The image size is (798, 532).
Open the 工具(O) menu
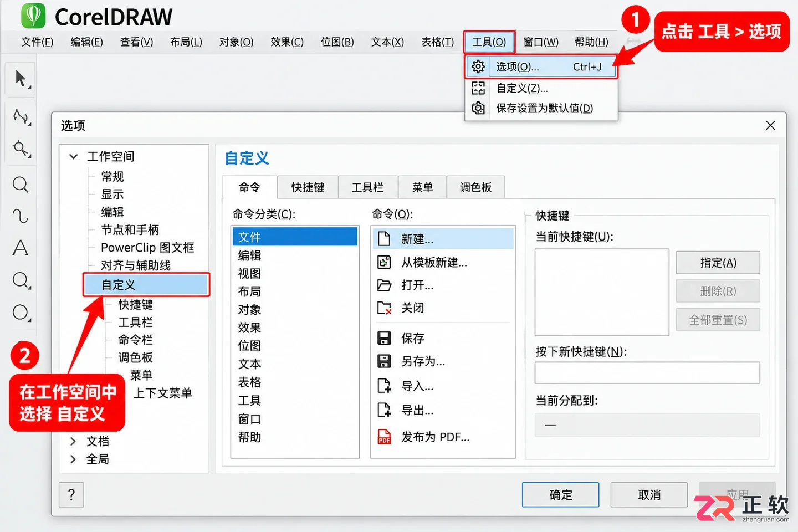point(489,42)
